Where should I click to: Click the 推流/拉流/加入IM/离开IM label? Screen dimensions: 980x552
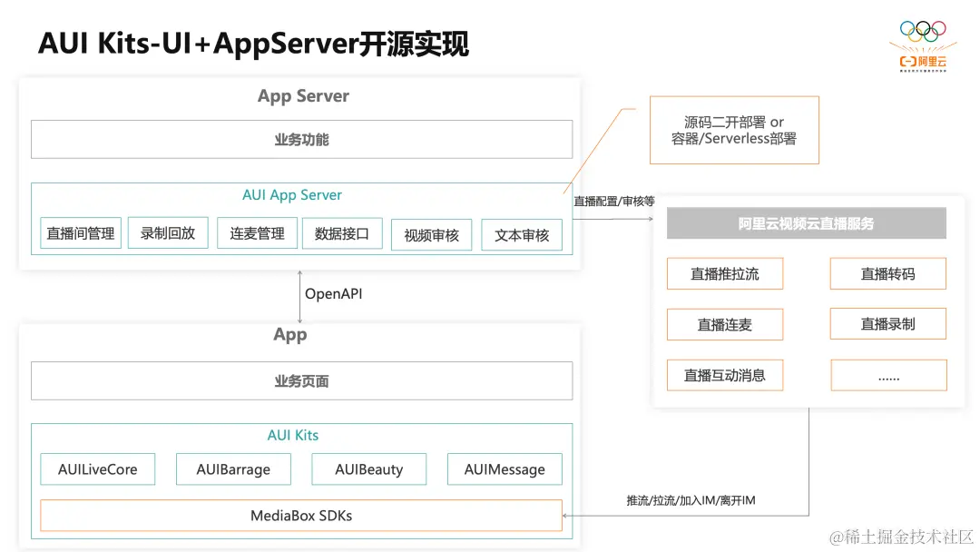pos(691,500)
